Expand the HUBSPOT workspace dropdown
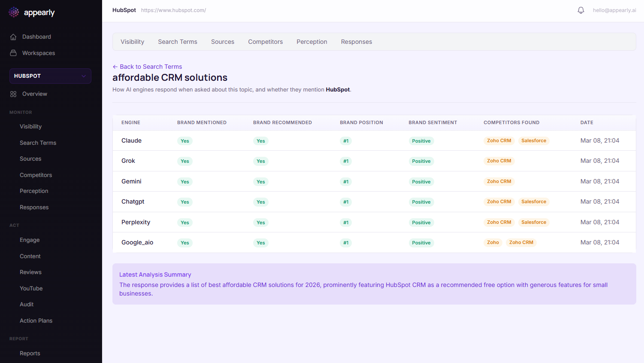The width and height of the screenshot is (644, 363). point(83,76)
